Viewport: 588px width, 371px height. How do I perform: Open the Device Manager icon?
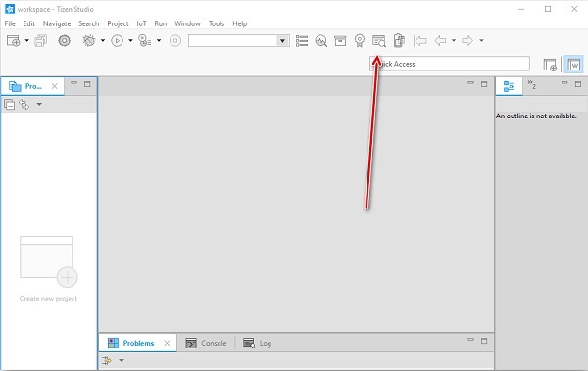click(378, 40)
